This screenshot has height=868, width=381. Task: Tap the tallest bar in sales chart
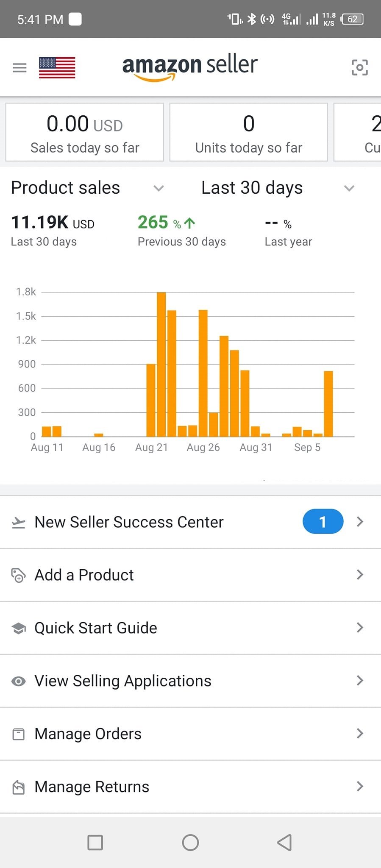click(x=161, y=364)
